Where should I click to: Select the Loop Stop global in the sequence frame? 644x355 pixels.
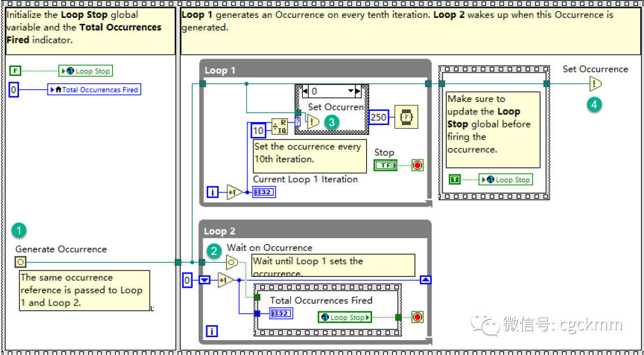pos(506,179)
